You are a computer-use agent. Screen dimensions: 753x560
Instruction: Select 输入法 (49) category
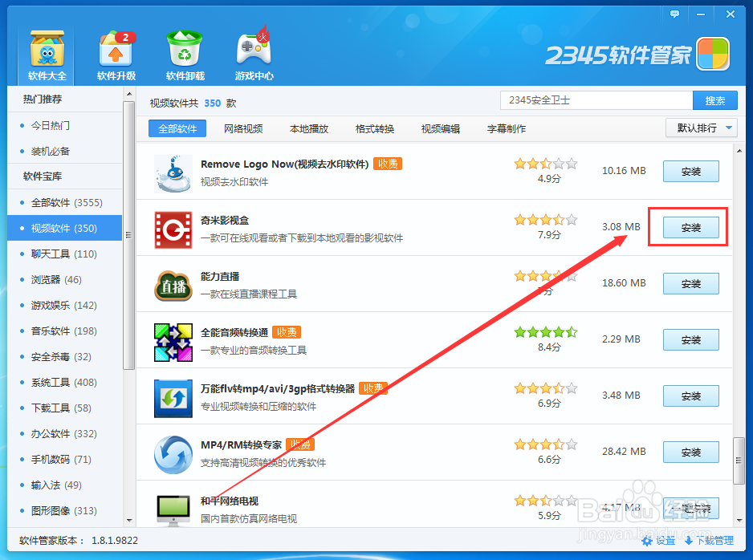pos(65,485)
